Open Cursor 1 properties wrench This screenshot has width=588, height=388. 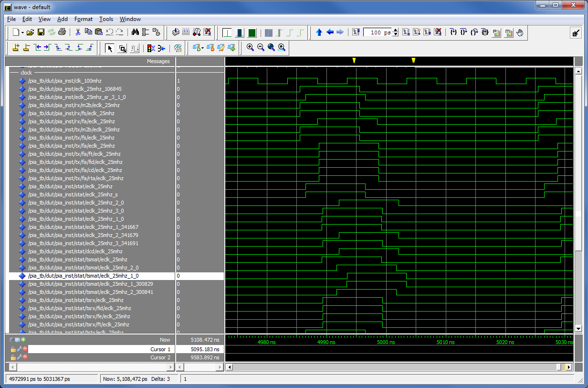click(19, 349)
